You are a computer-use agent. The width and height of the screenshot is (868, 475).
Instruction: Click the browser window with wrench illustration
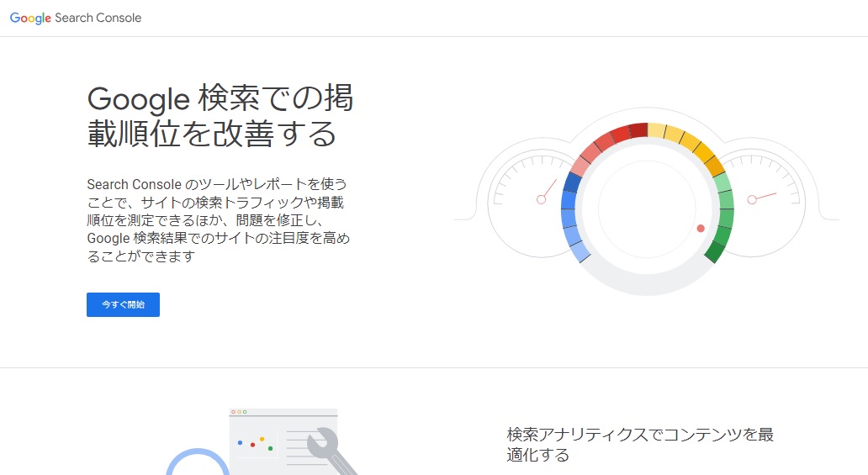(263, 441)
